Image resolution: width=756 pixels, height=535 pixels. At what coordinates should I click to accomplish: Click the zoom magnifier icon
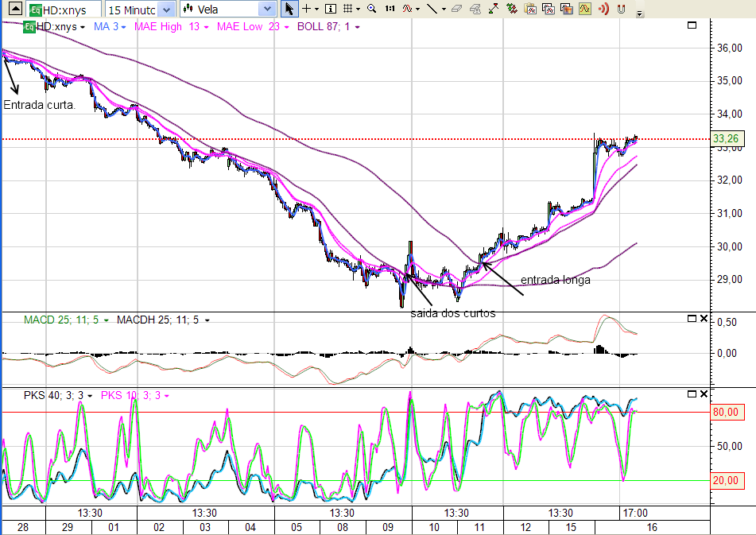[x=372, y=9]
